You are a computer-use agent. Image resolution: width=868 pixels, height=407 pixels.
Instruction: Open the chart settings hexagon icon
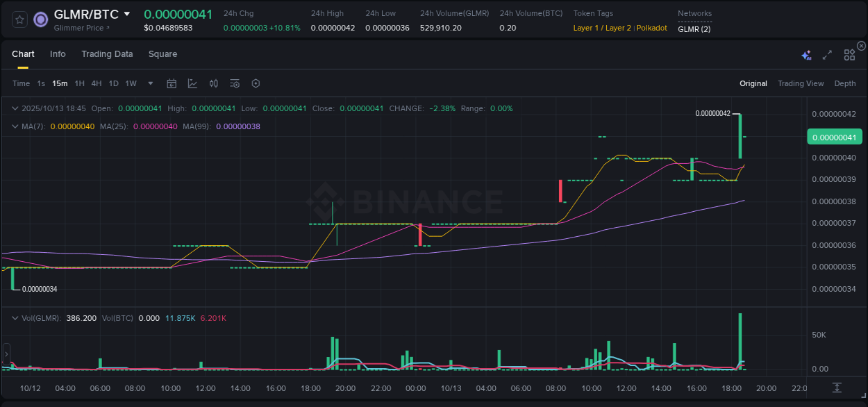[256, 83]
